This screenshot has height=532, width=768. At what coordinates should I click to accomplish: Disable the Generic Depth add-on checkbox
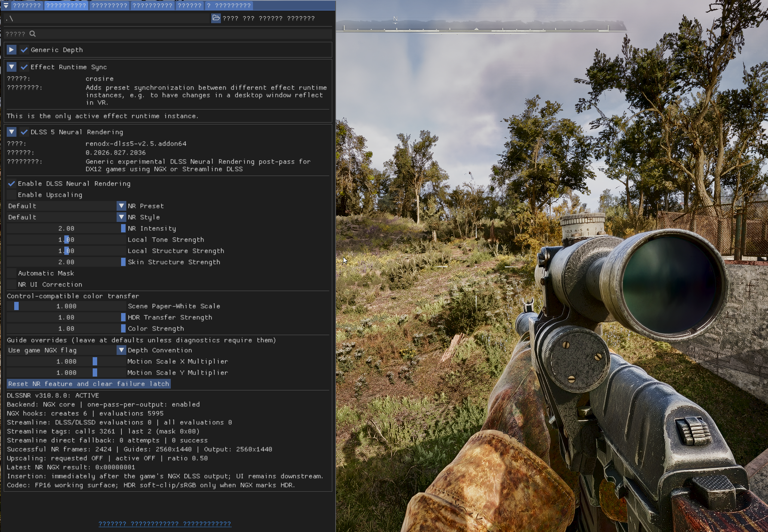pos(24,50)
